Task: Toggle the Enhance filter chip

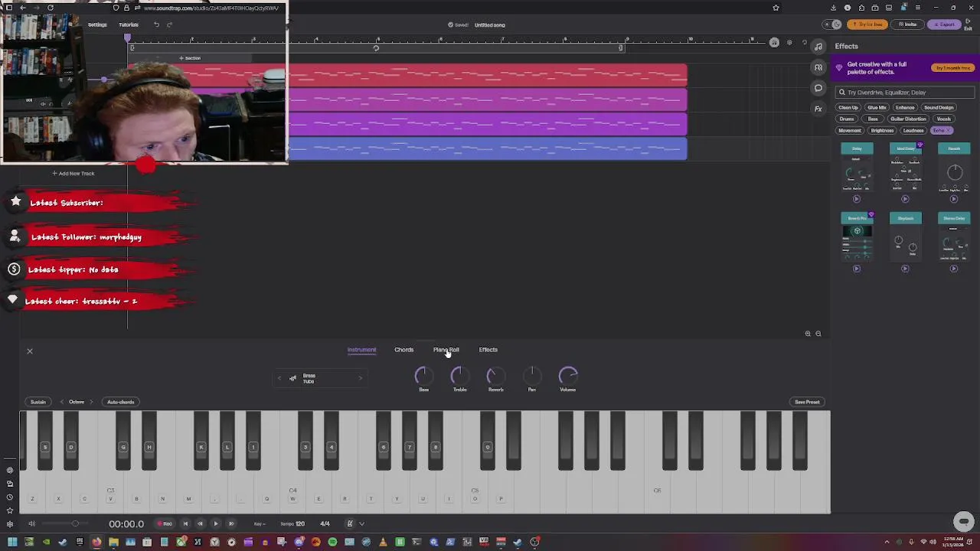Action: [x=905, y=108]
